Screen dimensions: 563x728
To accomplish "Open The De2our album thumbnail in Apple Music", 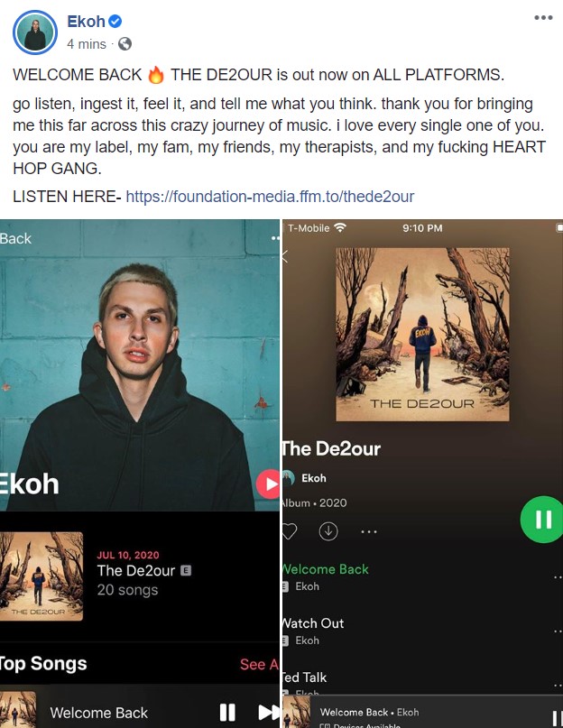I will (x=42, y=576).
